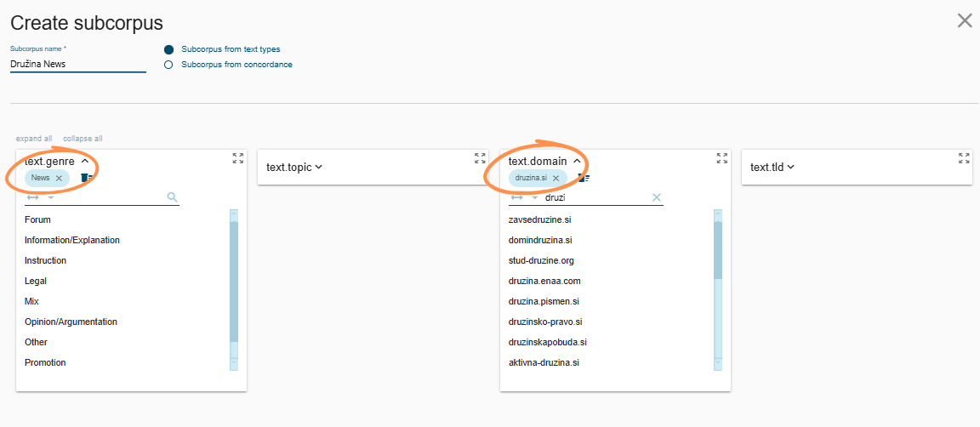Remove the druzina.si chip
Screen dimensions: 980x427
coord(556,178)
